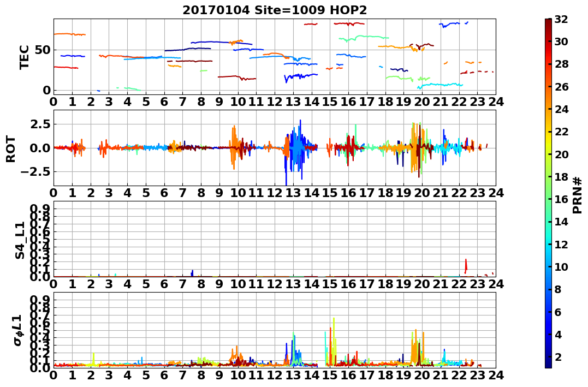Viewport: 588px width, 387px height.
Task: Click colorbar tick label 4
Action: [558, 334]
